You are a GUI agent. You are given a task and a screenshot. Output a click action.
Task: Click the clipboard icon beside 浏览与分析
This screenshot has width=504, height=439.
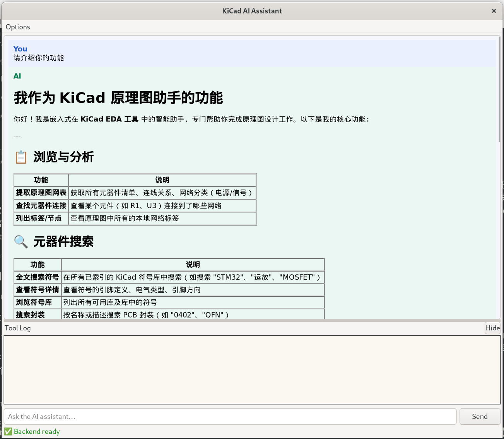(x=21, y=157)
